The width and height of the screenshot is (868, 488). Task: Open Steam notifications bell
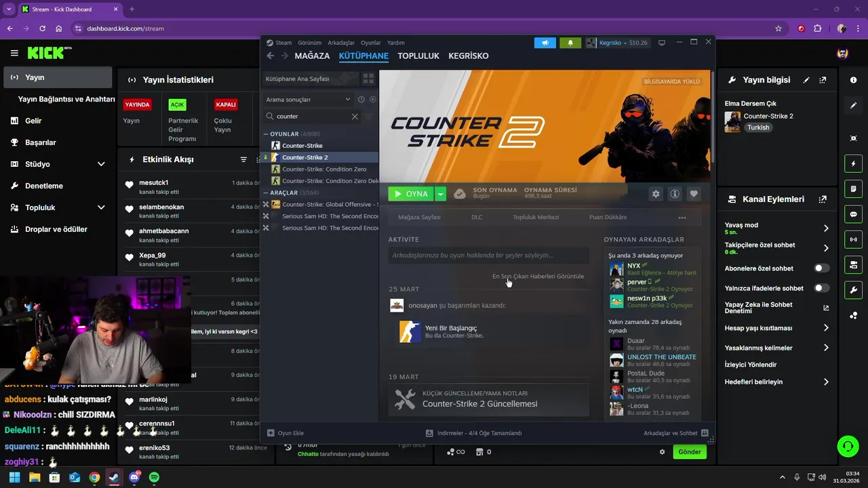point(570,43)
